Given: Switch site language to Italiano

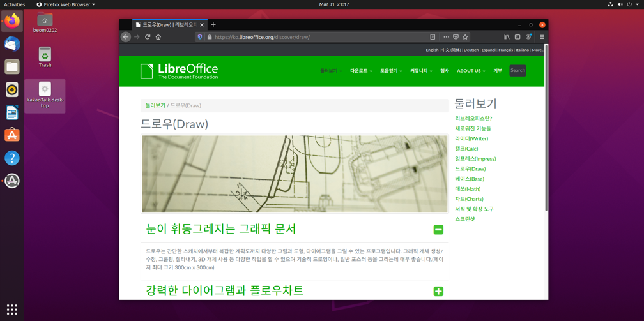Looking at the screenshot, I should [523, 50].
